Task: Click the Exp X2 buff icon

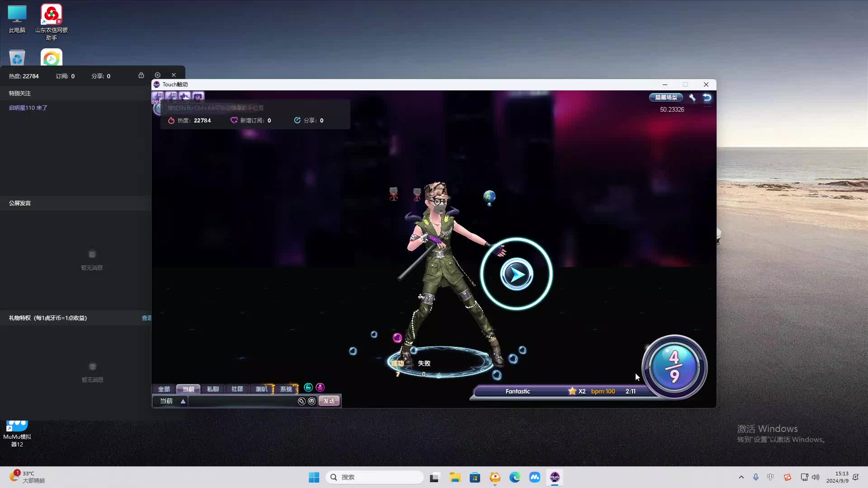Action: [158, 96]
